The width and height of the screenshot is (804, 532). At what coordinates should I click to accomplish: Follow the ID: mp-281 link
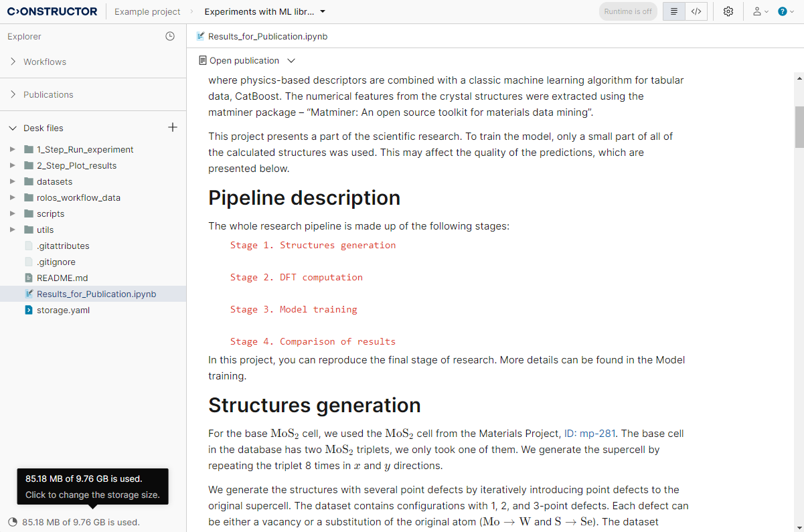[589, 433]
